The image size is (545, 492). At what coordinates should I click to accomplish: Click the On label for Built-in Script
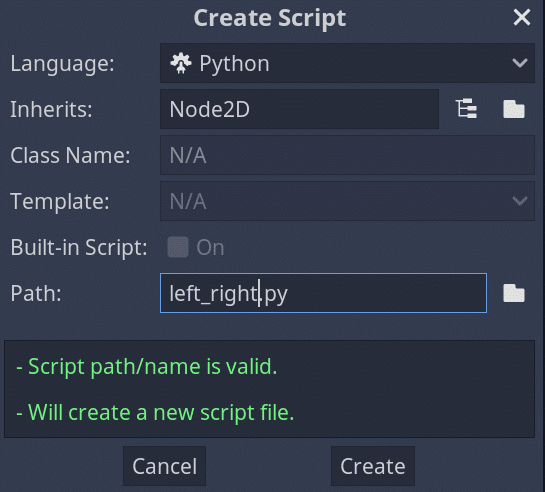210,247
